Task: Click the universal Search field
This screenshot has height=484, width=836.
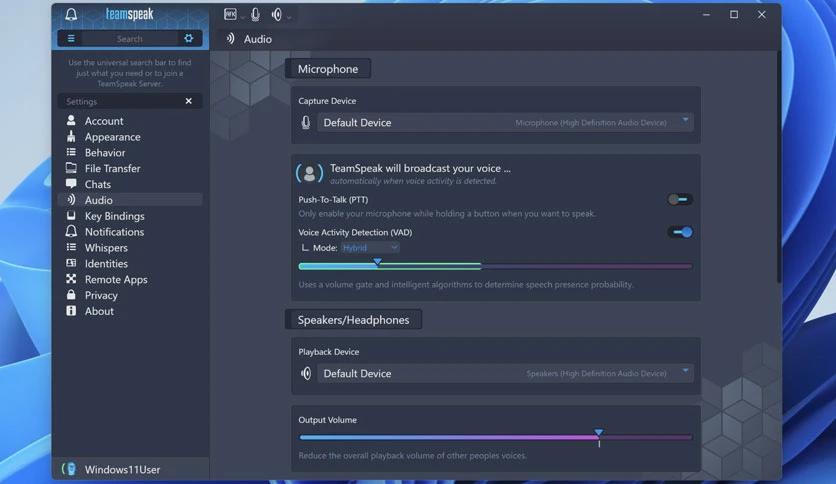Action: tap(130, 39)
